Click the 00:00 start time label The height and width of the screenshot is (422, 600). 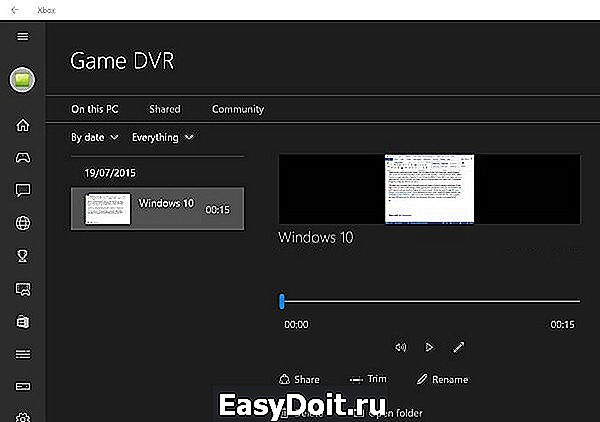tap(296, 324)
